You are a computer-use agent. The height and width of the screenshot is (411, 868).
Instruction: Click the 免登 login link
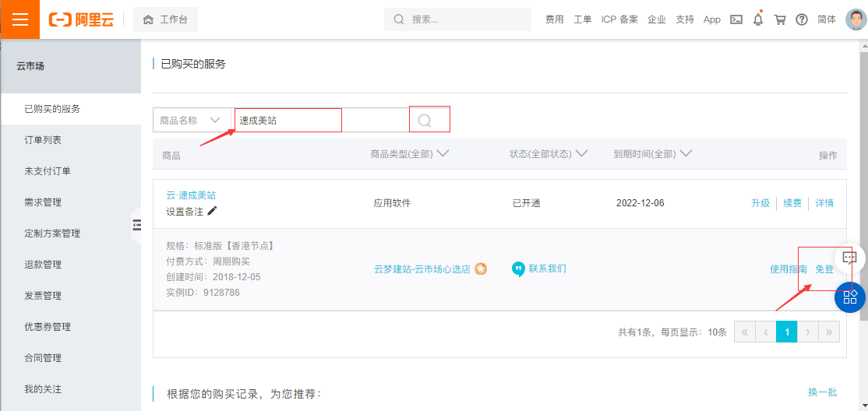[824, 269]
